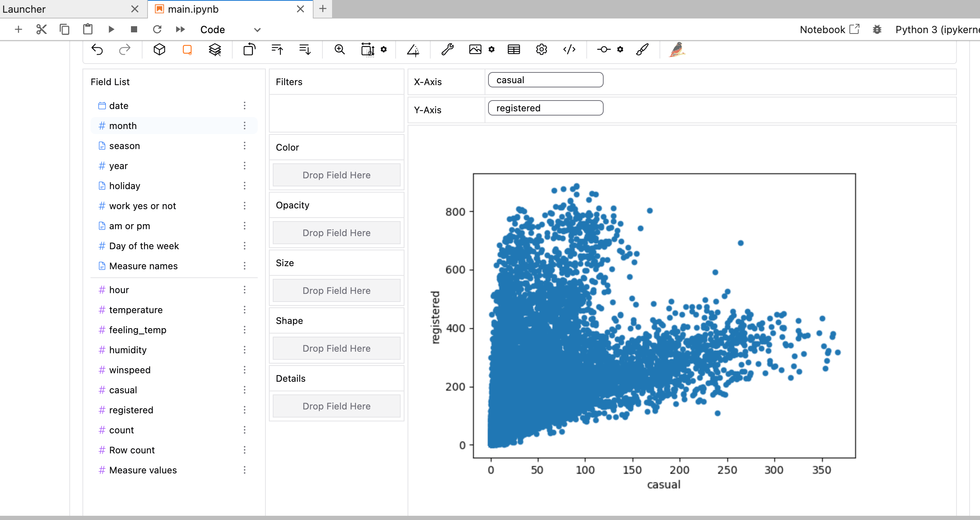Click the export code icon

569,50
